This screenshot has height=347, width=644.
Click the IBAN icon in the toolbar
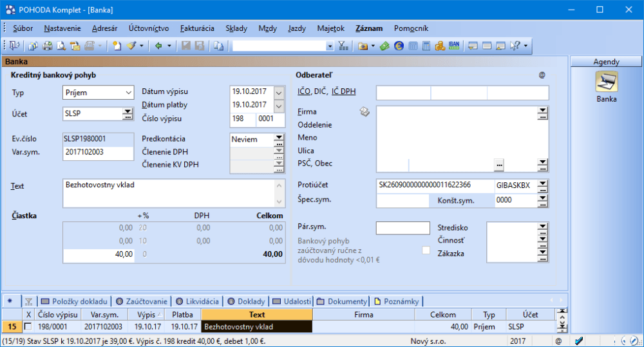click(x=454, y=46)
